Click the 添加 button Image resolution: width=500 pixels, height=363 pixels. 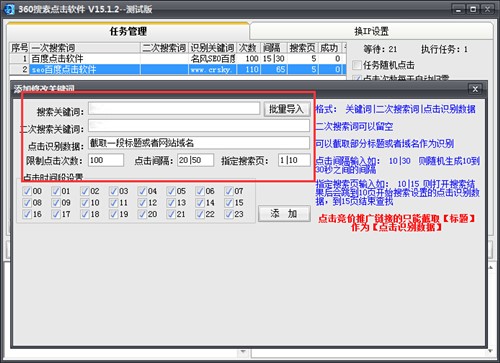[284, 214]
